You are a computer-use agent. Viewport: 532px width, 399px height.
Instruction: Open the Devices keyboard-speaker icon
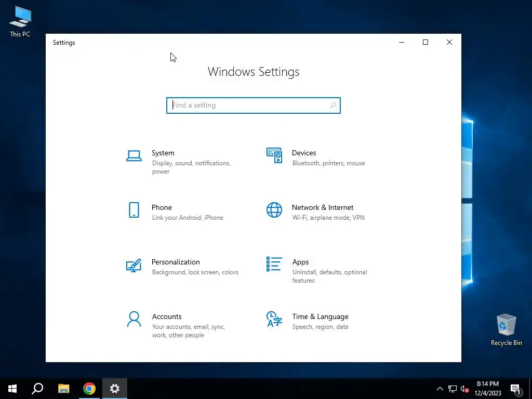tap(274, 155)
